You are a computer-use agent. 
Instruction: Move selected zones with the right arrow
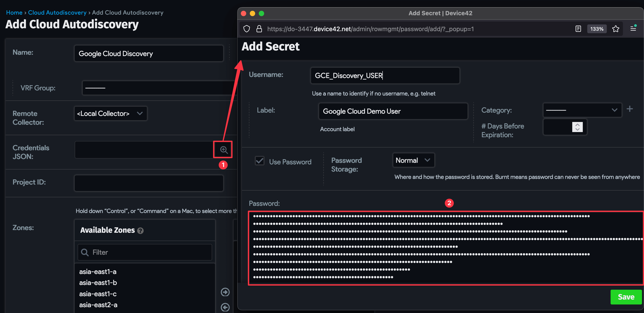[x=225, y=292]
